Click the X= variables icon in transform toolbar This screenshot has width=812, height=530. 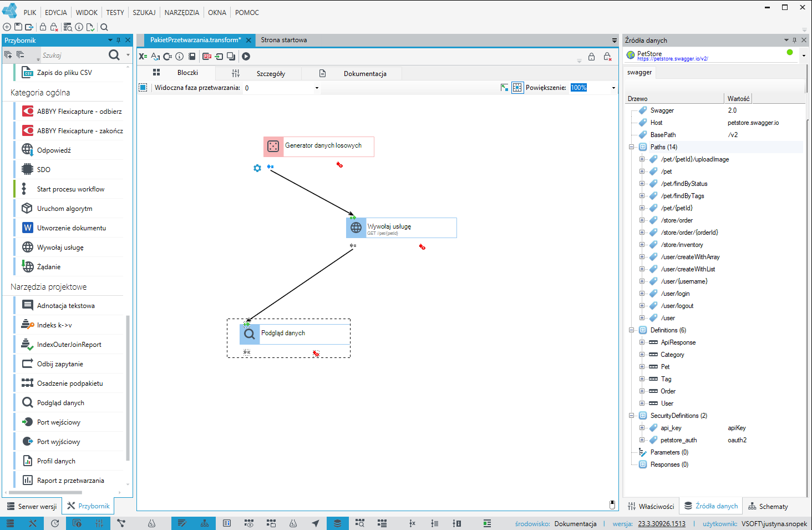point(143,56)
